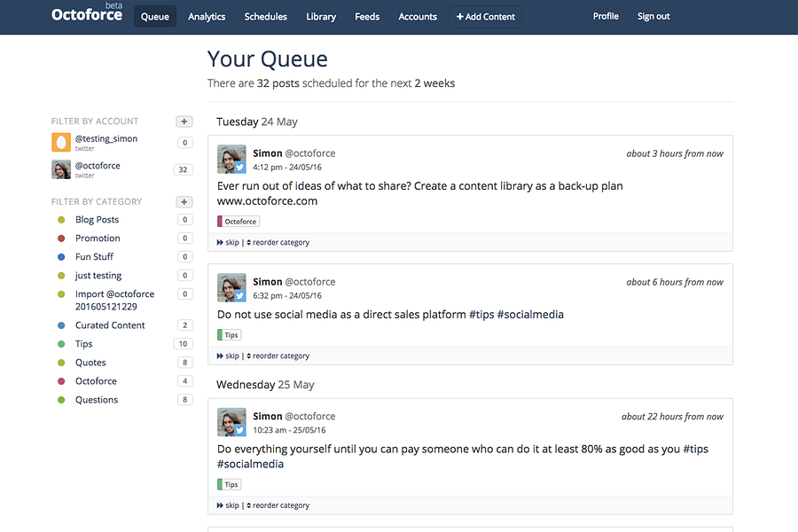Filter by just testing category

pos(98,276)
